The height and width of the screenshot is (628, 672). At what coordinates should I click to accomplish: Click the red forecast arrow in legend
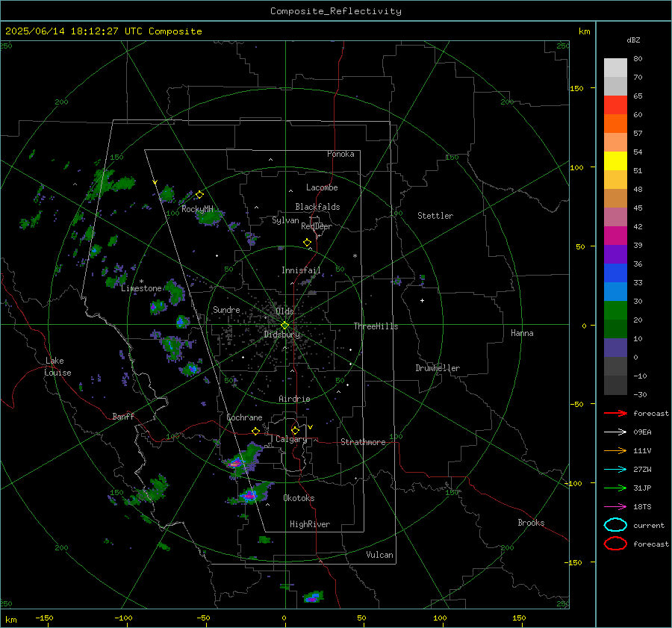click(x=615, y=413)
